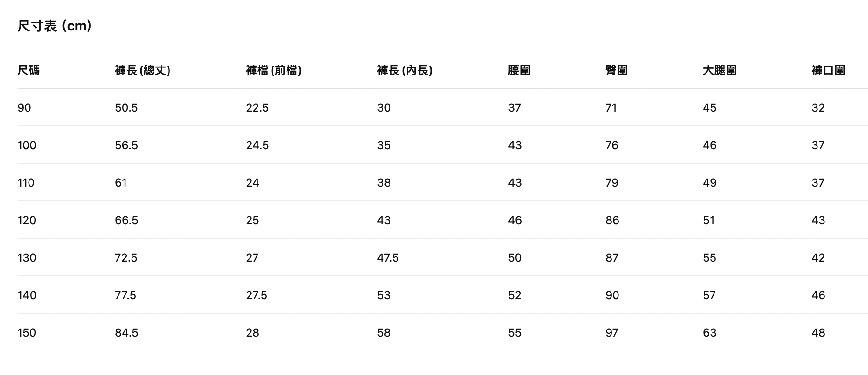Click size 90 in the 尺碼 column
This screenshot has width=868, height=375.
pos(24,108)
